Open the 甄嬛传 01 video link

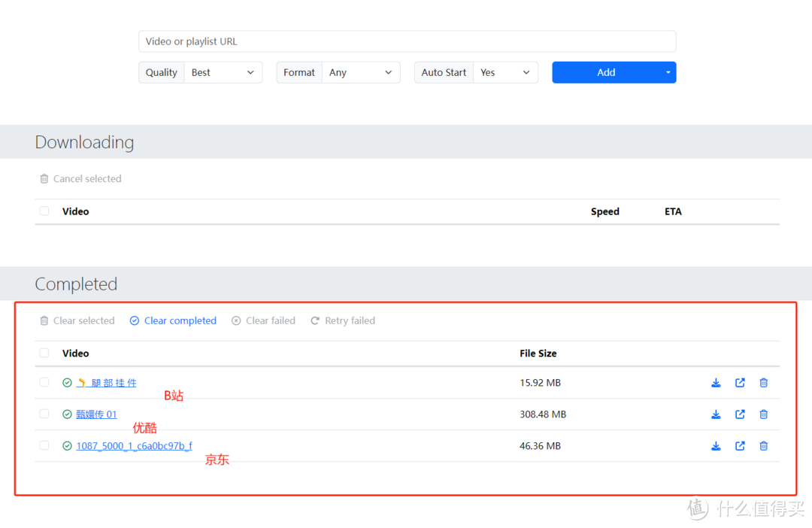click(96, 414)
